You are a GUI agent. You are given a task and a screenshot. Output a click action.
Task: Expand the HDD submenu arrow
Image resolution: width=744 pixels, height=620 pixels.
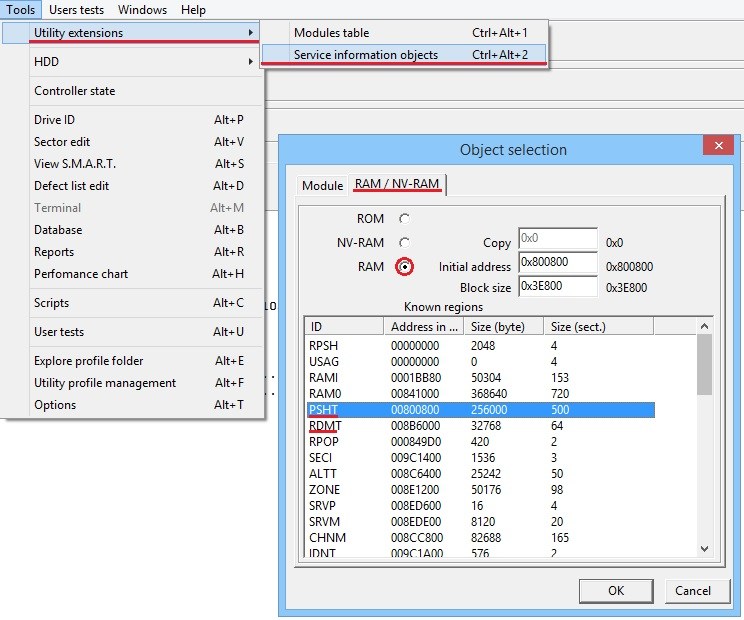tap(250, 61)
